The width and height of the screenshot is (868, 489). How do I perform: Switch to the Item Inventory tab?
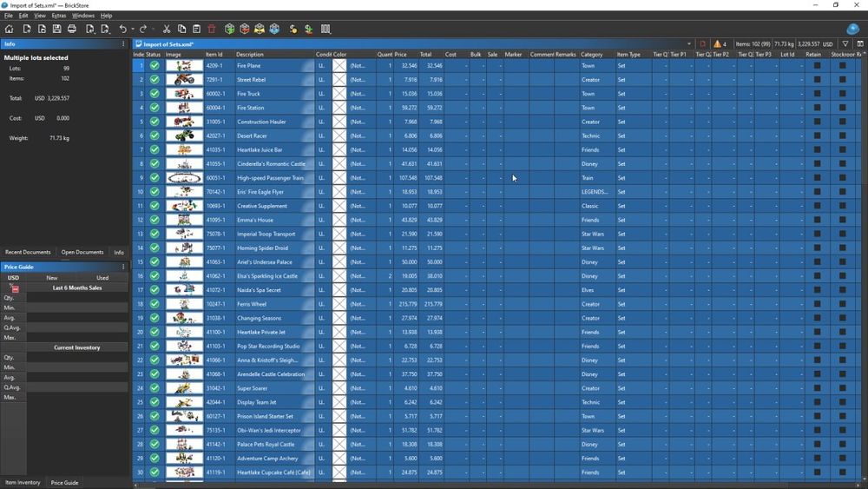(x=23, y=482)
